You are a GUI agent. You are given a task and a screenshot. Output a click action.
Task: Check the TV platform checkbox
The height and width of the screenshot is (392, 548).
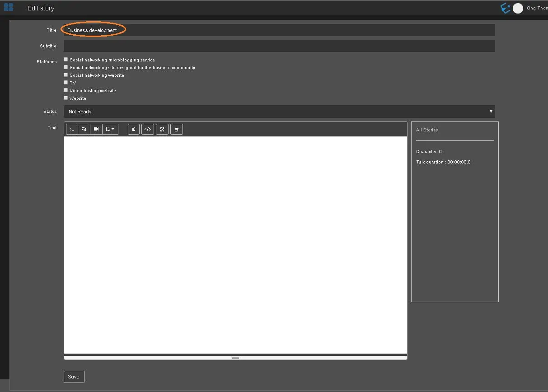66,83
